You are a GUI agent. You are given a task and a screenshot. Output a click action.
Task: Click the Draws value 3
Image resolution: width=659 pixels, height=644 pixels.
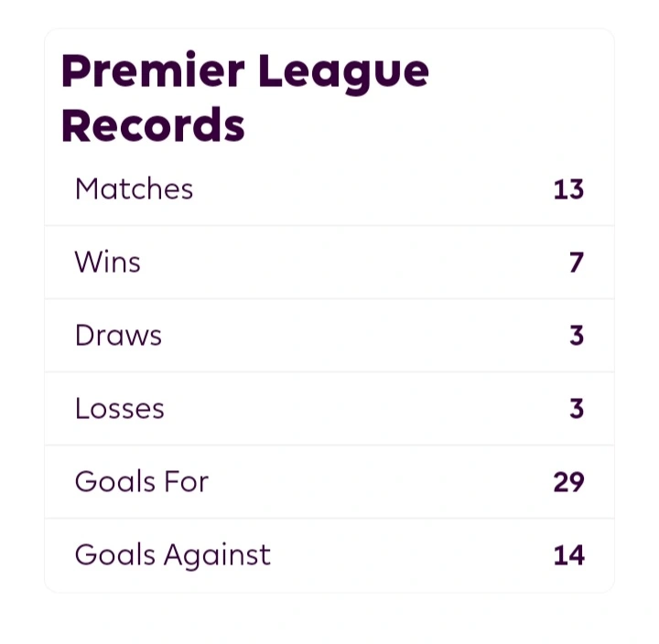[577, 336]
